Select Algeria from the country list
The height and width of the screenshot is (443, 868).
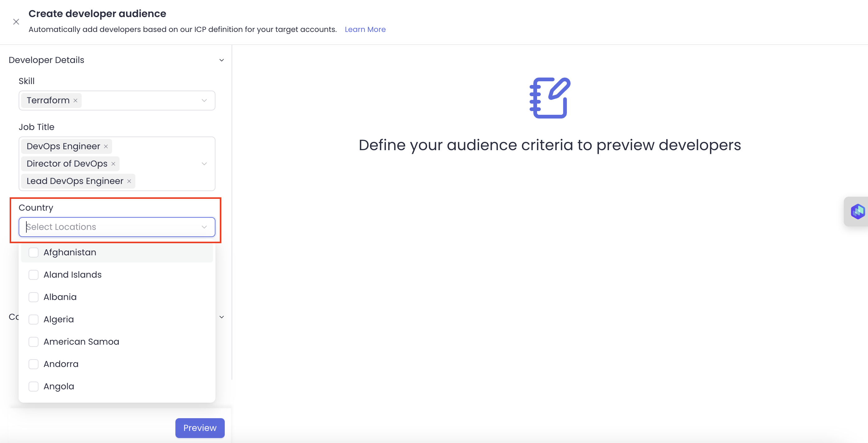tap(59, 320)
